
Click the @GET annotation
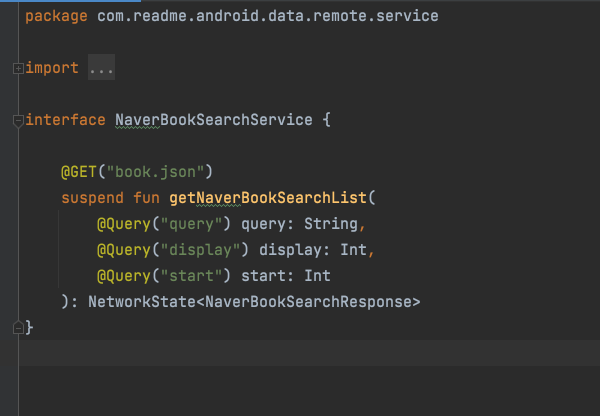coord(79,172)
